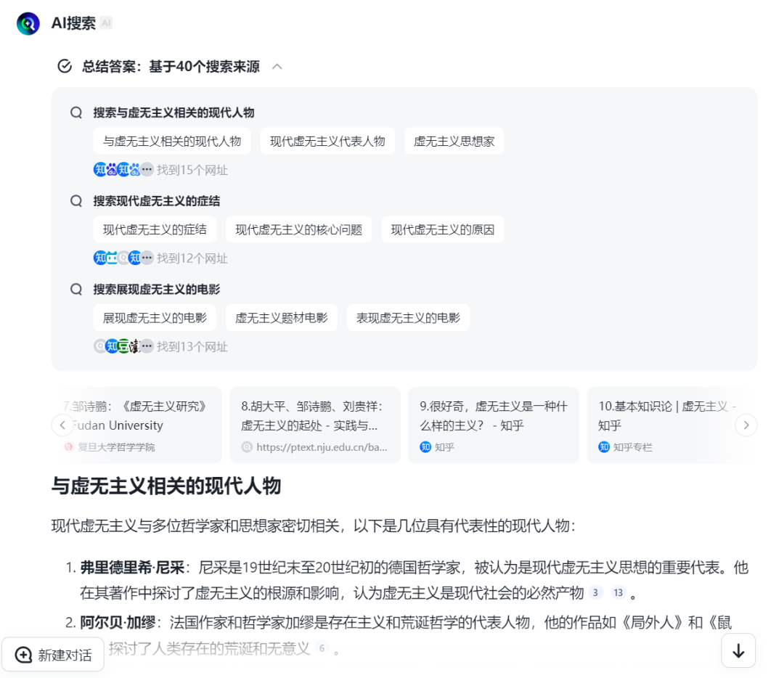
Task: Open source icons next to 找到13个网址
Action: (123, 346)
